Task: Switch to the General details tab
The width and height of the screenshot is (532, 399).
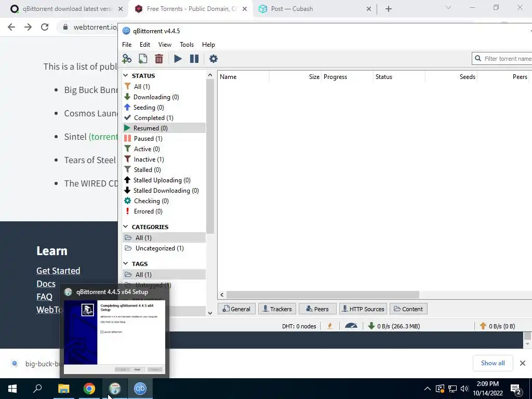Action: coord(236,309)
